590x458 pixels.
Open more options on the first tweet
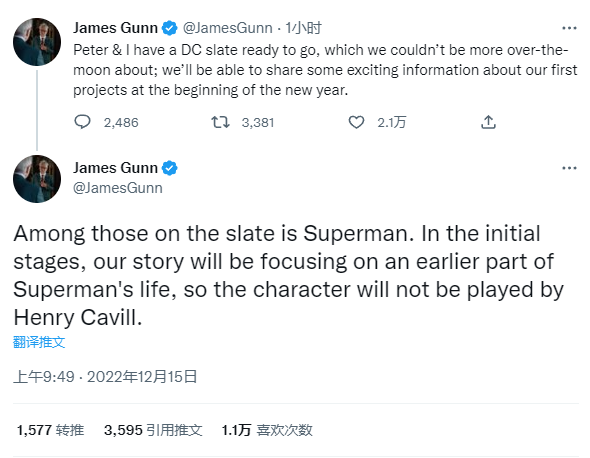[x=569, y=28]
